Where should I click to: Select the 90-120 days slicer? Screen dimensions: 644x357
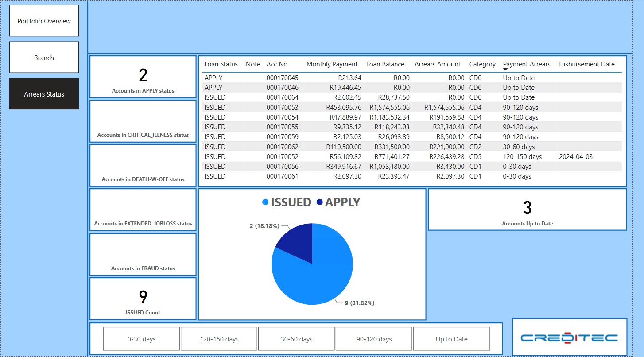coord(374,339)
